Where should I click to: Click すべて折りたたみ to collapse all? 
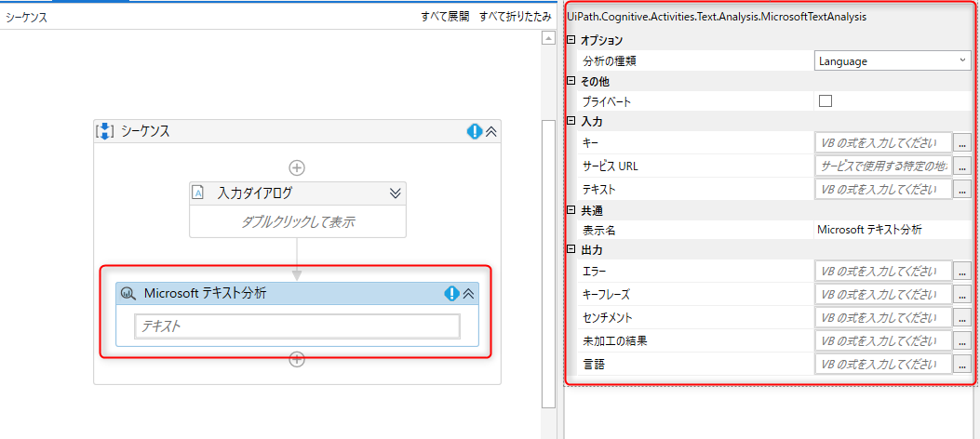[x=515, y=17]
